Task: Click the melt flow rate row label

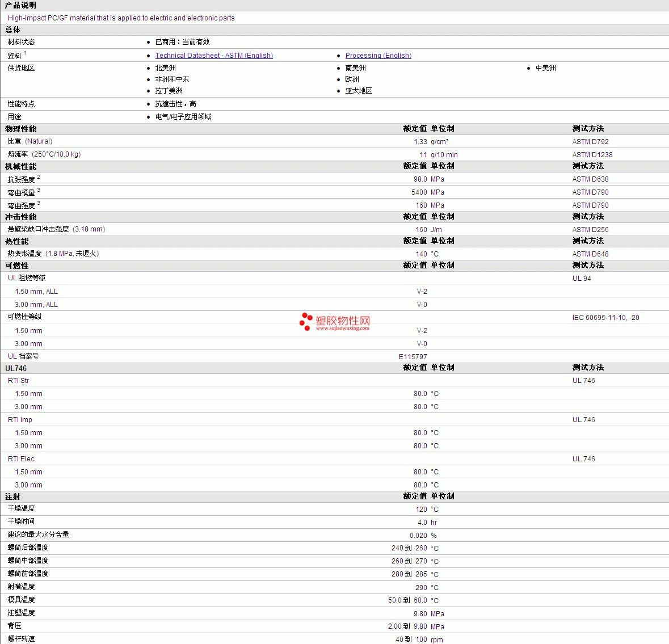Action: pos(44,154)
